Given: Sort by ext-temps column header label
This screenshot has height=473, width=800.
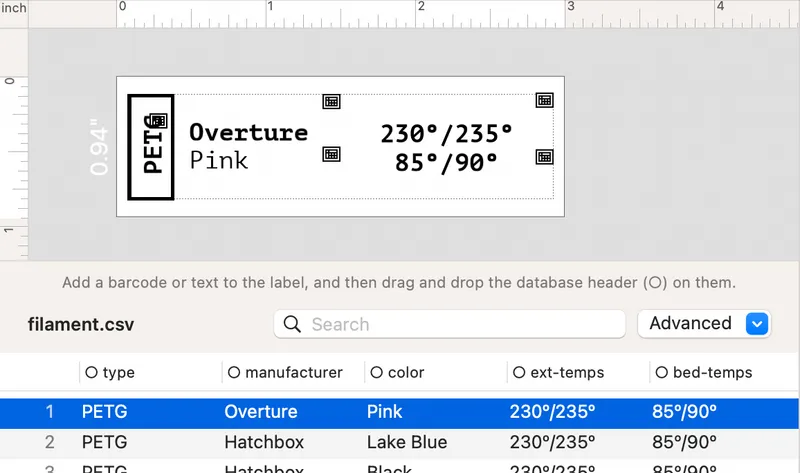Looking at the screenshot, I should tap(567, 372).
